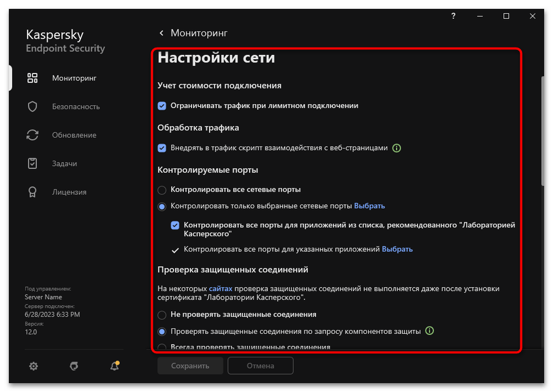Toggle Ограничивать трафик при лимитном подключении checkbox

[x=162, y=106]
